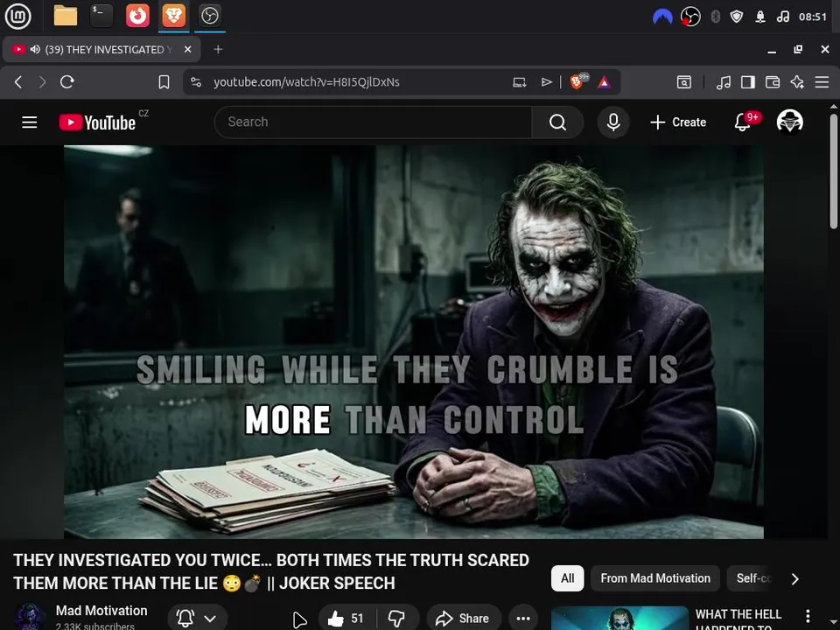Open the Brave Rewards triangle icon
840x630 pixels.
coord(605,82)
